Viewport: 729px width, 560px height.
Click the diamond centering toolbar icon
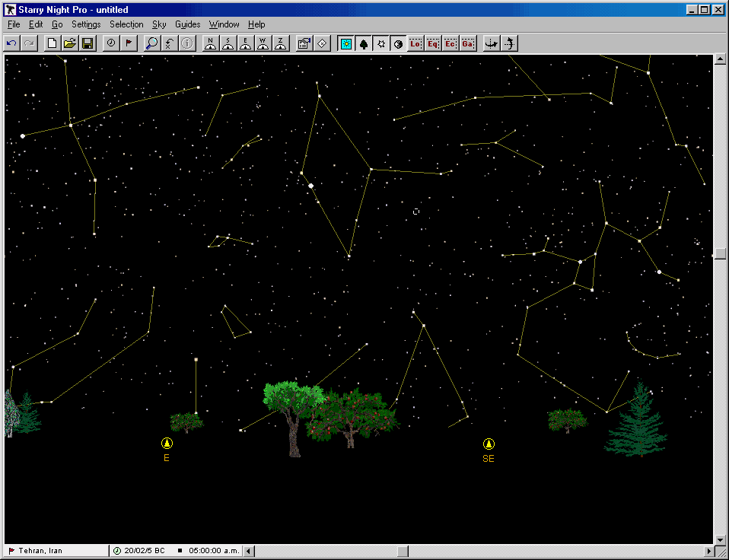click(322, 43)
